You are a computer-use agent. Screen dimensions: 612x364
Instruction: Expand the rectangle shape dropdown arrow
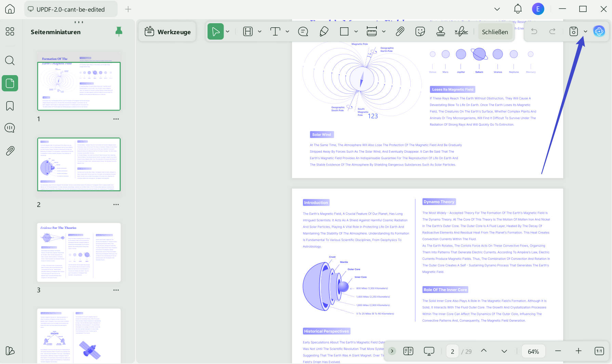coord(356,32)
